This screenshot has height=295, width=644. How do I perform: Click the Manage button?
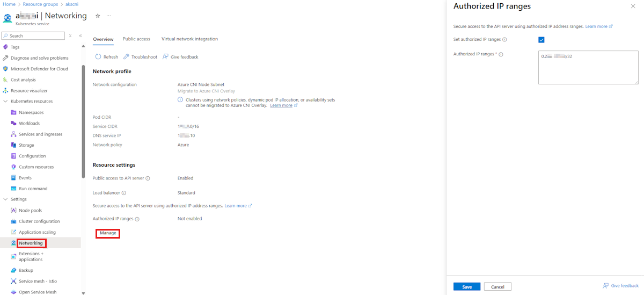108,233
